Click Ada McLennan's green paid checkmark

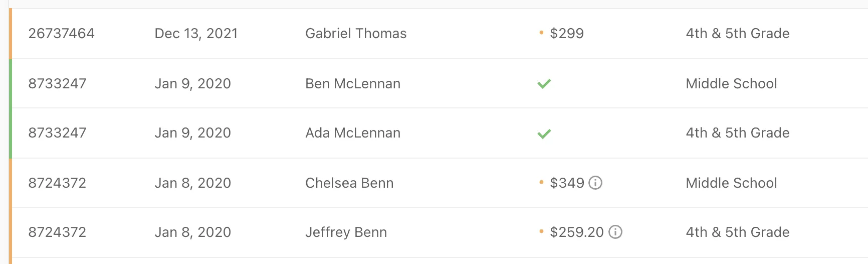pyautogui.click(x=544, y=134)
